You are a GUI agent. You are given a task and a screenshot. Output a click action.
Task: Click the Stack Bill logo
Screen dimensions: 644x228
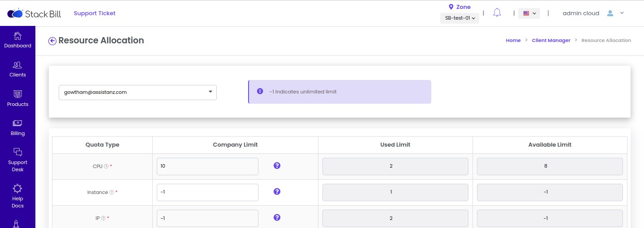[34, 13]
